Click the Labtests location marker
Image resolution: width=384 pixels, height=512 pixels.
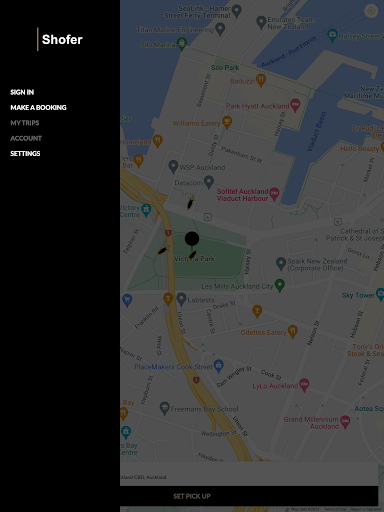181,299
